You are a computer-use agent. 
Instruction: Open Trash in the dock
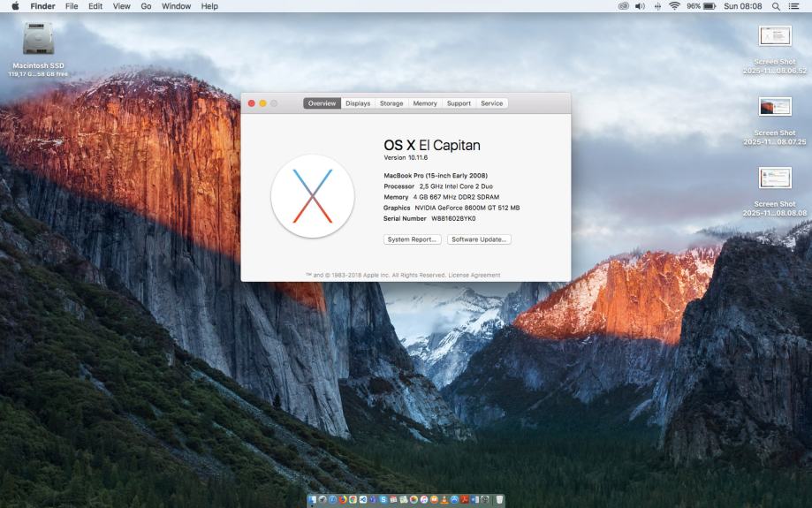499,500
